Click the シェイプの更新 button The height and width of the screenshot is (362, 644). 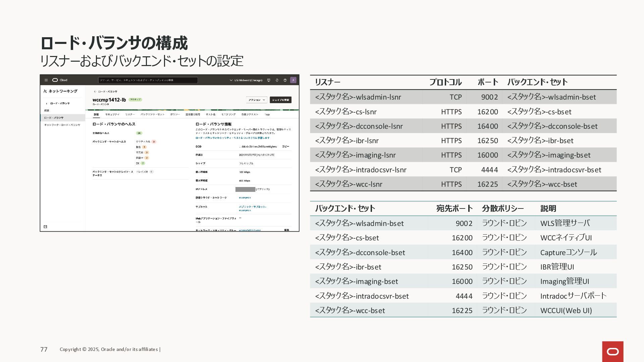280,100
